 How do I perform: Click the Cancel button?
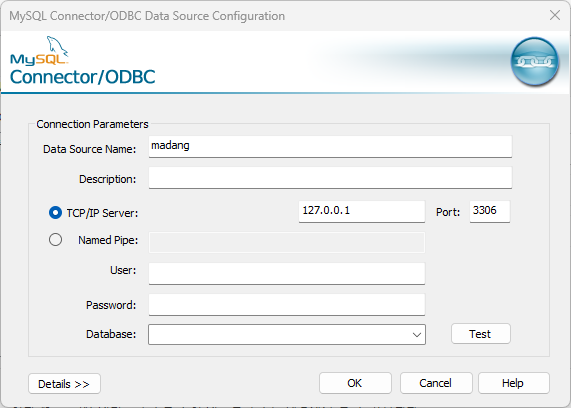pos(436,383)
